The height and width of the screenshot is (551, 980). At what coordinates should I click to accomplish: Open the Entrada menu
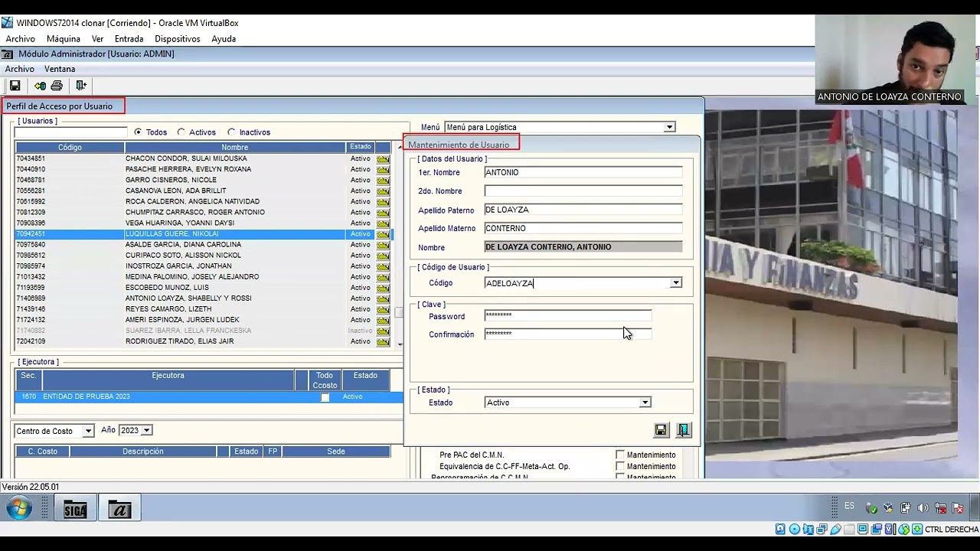pyautogui.click(x=129, y=38)
